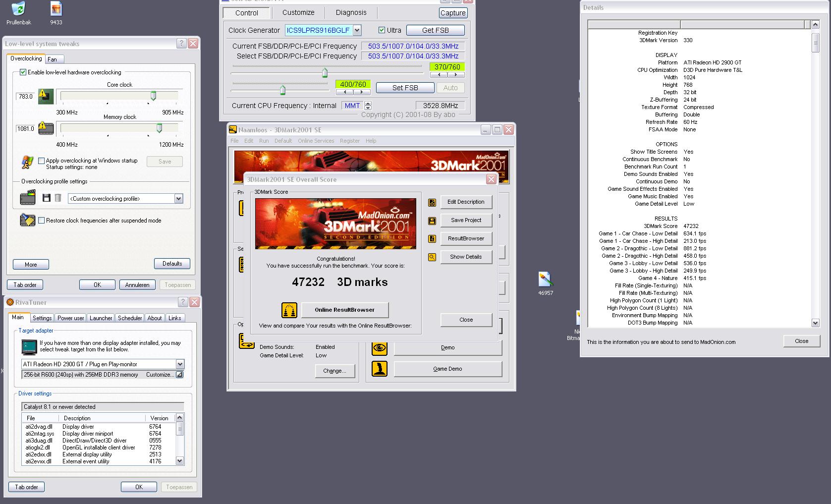Toggle the Ultra checkbox in SetFSB
Image resolution: width=831 pixels, height=504 pixels.
tap(382, 30)
